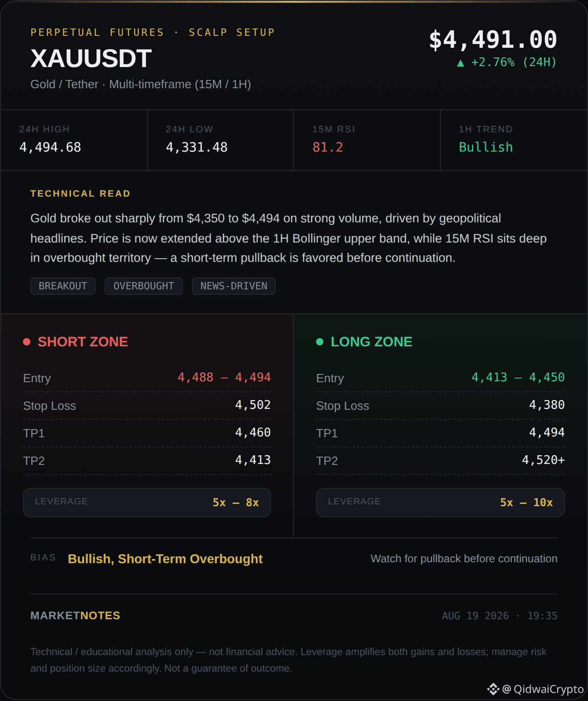
Task: Click the 24H HIGH stat cell
Action: (74, 140)
